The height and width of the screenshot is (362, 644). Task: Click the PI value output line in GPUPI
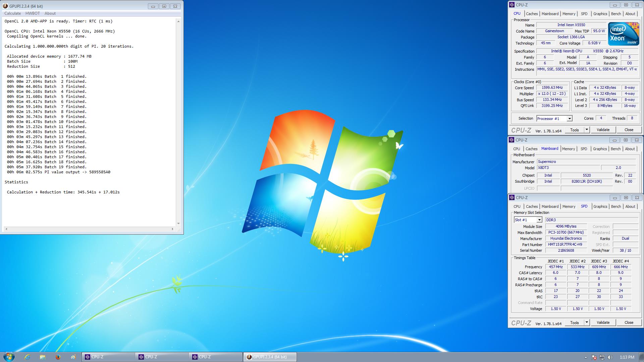click(59, 172)
